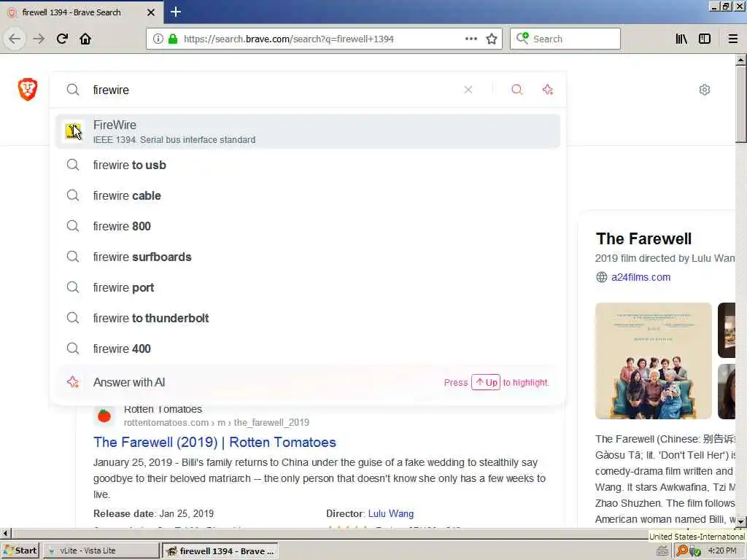Open the Lulu Wang director link
Image resolution: width=747 pixels, height=560 pixels.
[x=391, y=514]
